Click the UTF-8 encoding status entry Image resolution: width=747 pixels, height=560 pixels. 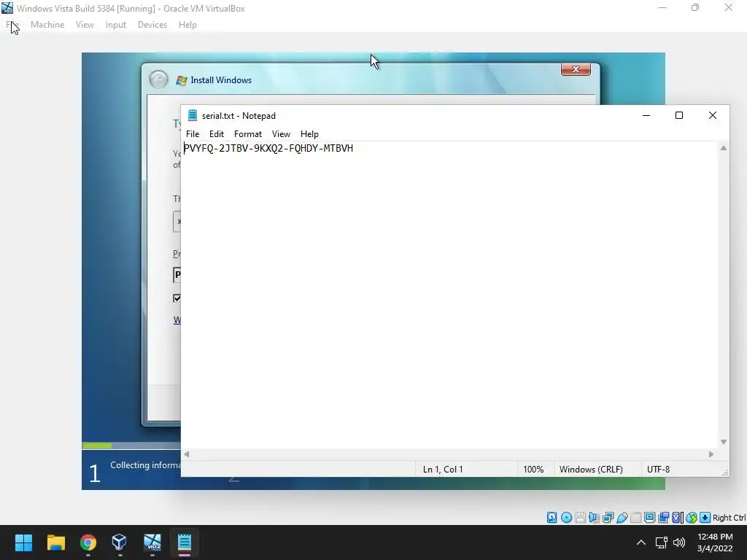pyautogui.click(x=658, y=470)
